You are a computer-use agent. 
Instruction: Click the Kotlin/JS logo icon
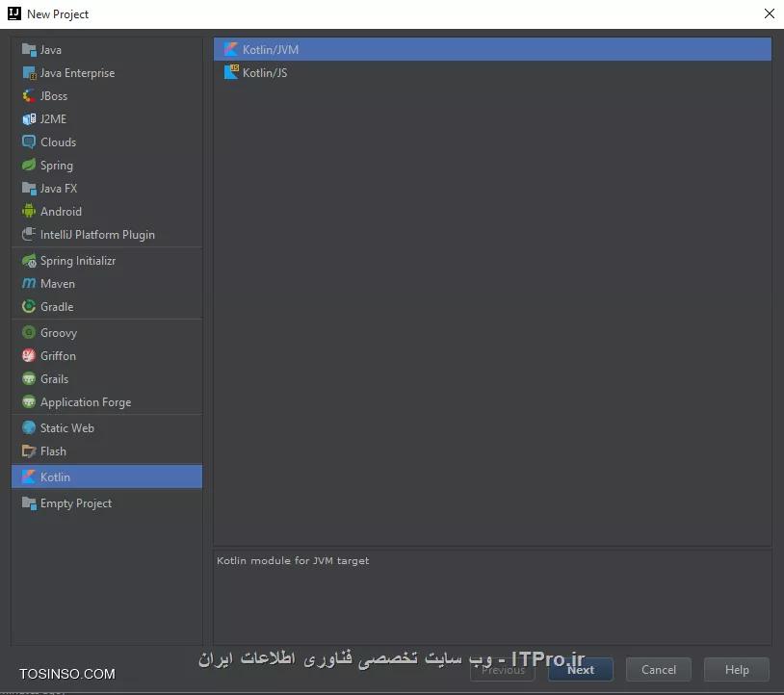pos(231,72)
